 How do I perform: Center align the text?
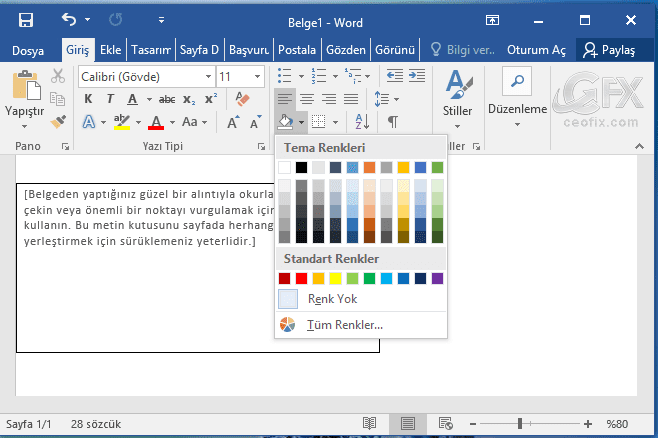[x=307, y=99]
